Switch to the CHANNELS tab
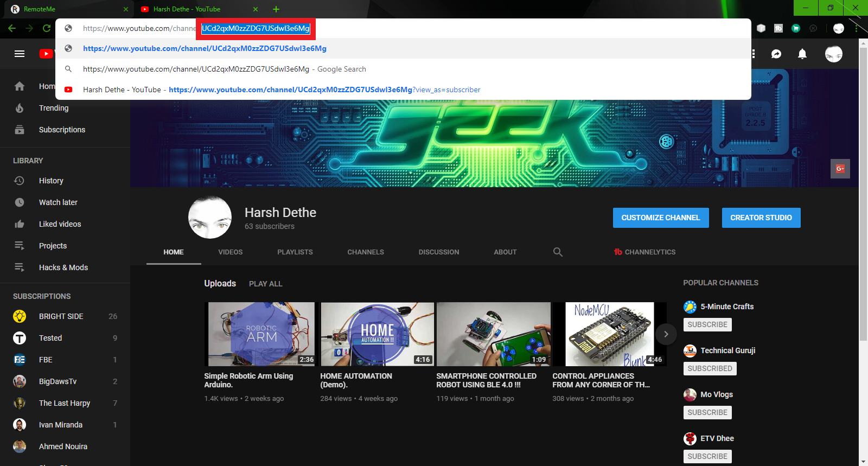The image size is (868, 466). 366,252
